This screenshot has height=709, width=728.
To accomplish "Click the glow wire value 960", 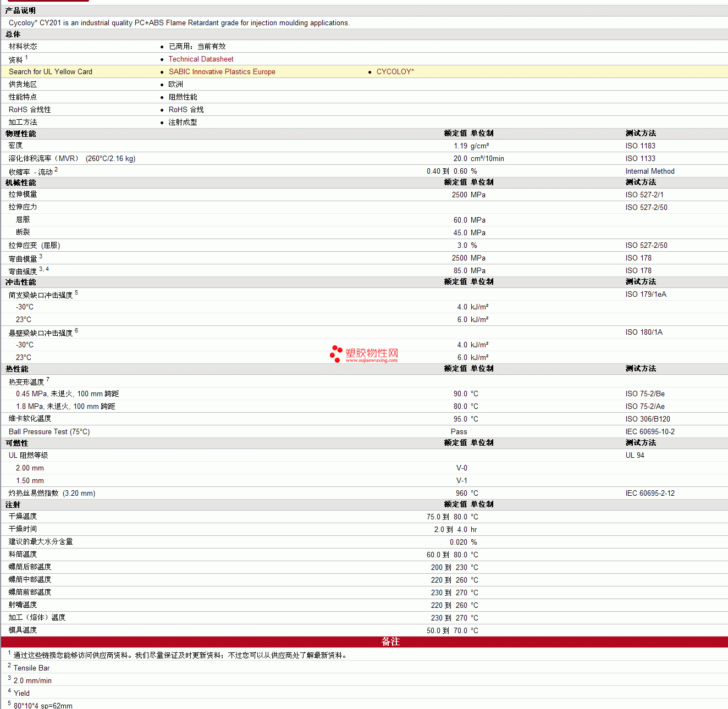I will (461, 493).
